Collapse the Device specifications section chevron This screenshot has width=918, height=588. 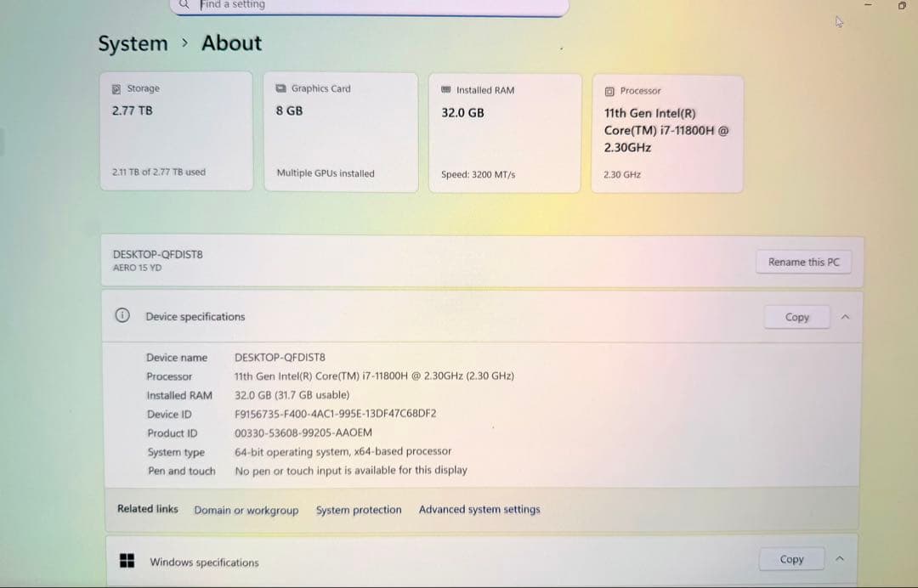click(x=845, y=317)
